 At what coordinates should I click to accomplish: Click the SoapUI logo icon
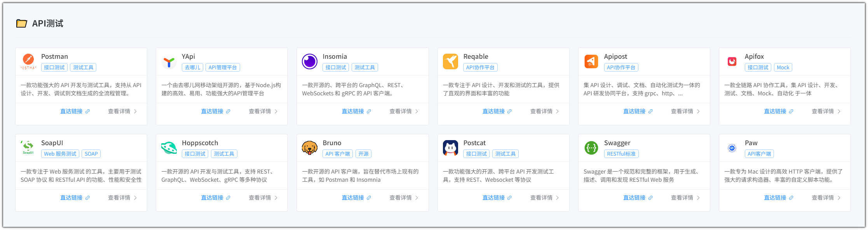pos(28,148)
